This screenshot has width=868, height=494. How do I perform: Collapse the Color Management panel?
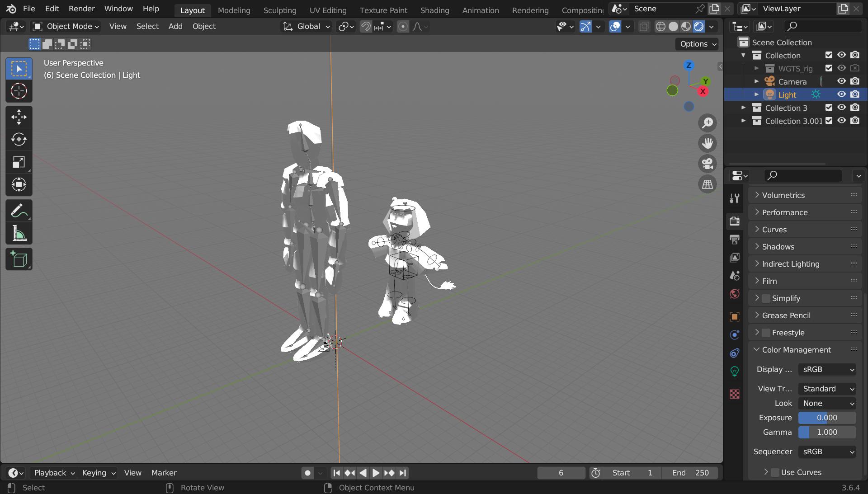click(805, 350)
